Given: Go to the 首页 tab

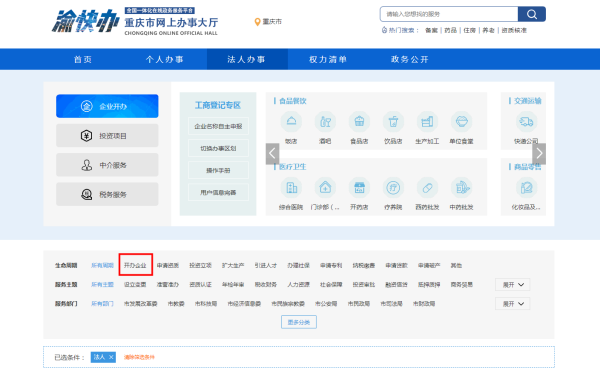Looking at the screenshot, I should click(x=83, y=59).
